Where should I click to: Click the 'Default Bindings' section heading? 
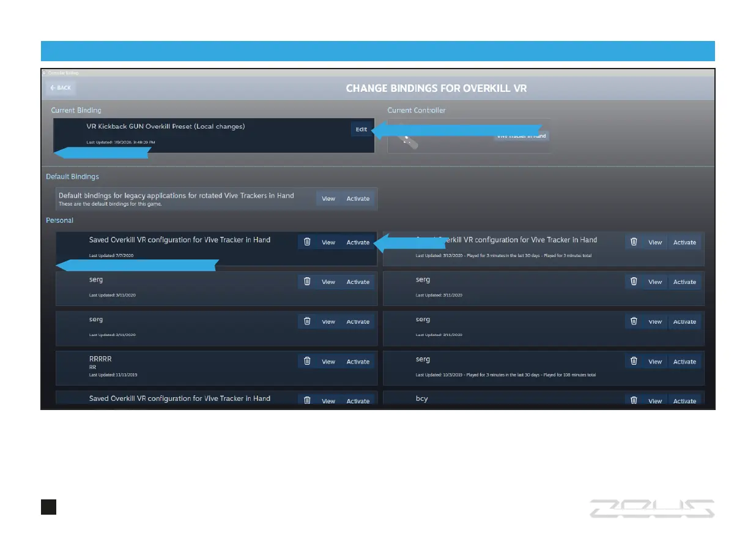(x=72, y=177)
